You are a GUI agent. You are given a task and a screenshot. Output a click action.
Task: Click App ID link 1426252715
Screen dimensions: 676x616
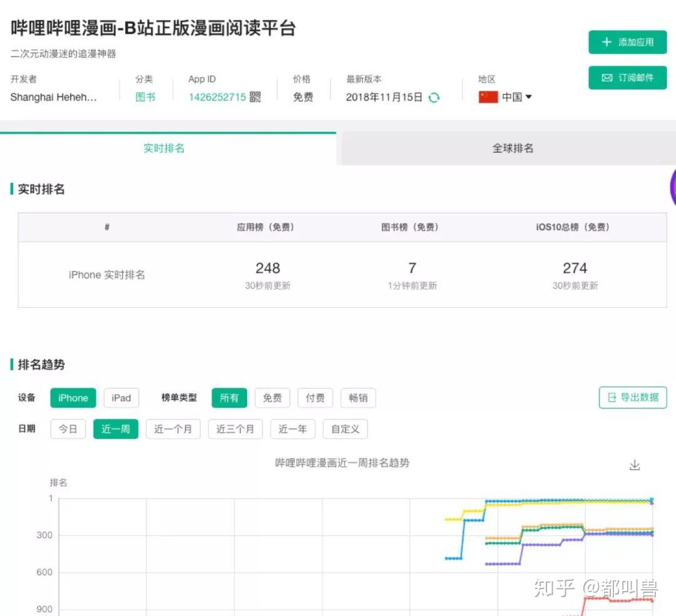click(217, 97)
